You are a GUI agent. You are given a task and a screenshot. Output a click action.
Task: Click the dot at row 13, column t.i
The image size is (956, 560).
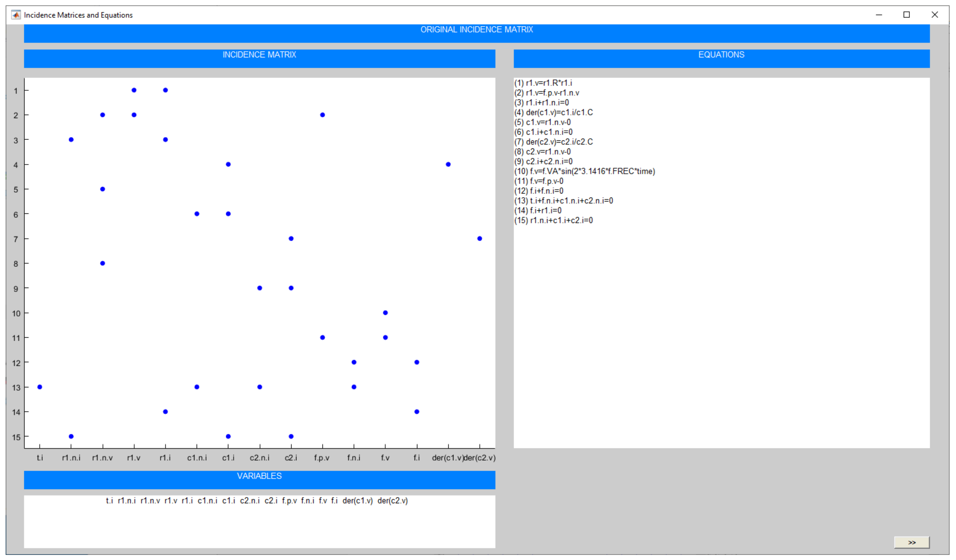[x=40, y=387]
